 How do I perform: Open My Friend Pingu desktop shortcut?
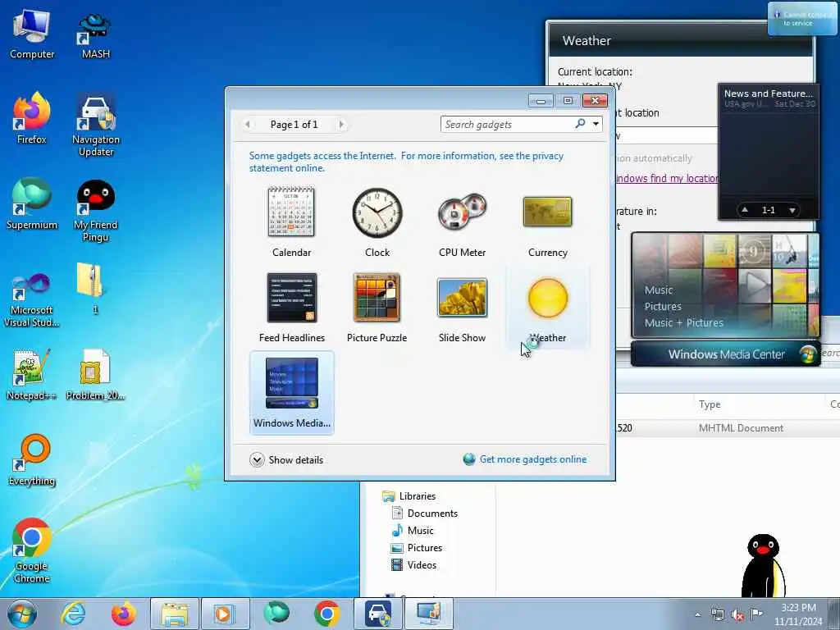(95, 211)
